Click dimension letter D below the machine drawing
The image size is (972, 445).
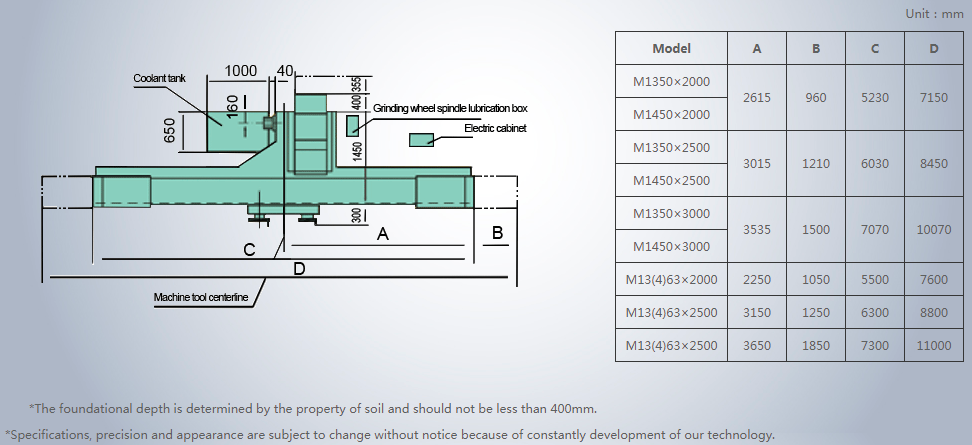298,268
